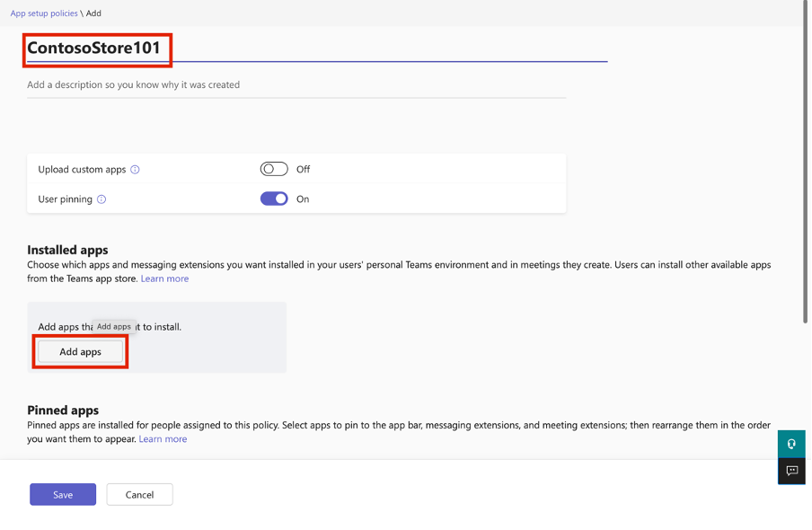The height and width of the screenshot is (530, 812).
Task: Click the description field
Action: tap(296, 85)
